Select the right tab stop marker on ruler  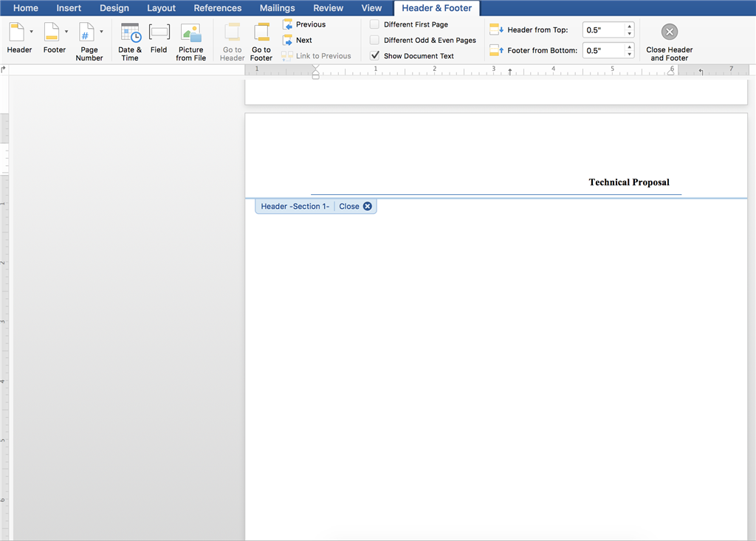701,72
